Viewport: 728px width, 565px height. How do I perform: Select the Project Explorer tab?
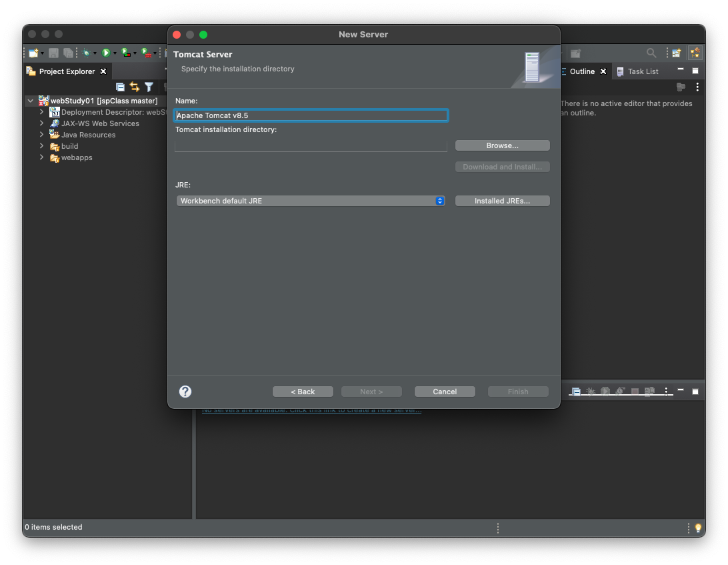tap(67, 71)
